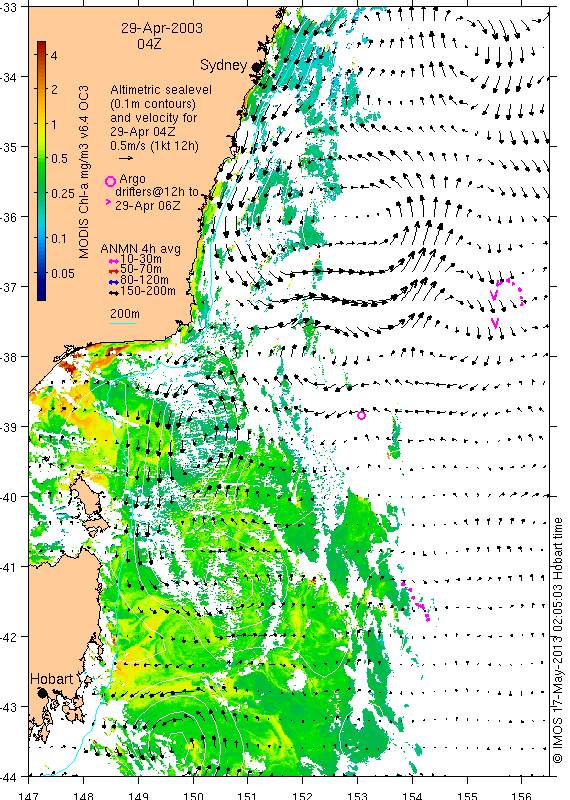The height and width of the screenshot is (800, 570).
Task: Click the "29-Apr 04Z" legend text
Action: 143,132
